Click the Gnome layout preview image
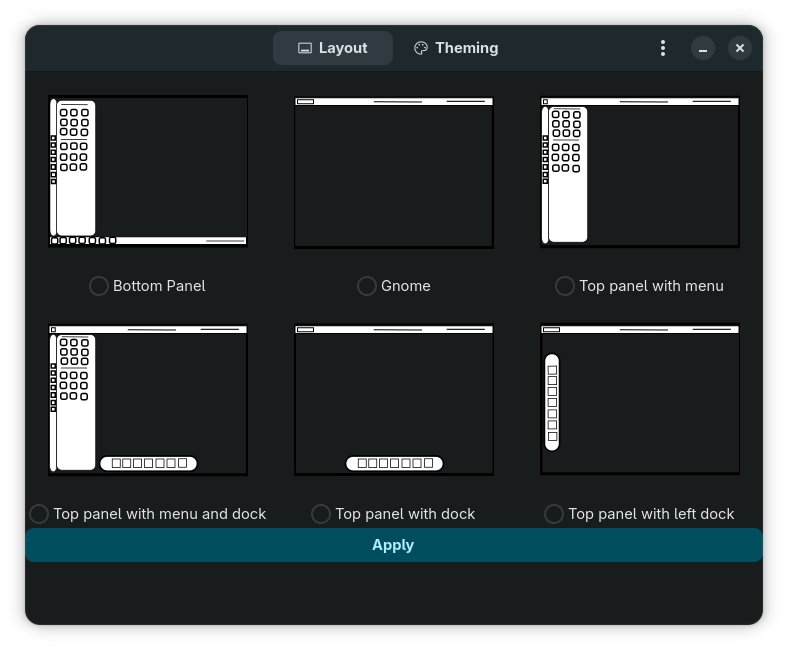This screenshot has height=650, width=788. [x=394, y=172]
